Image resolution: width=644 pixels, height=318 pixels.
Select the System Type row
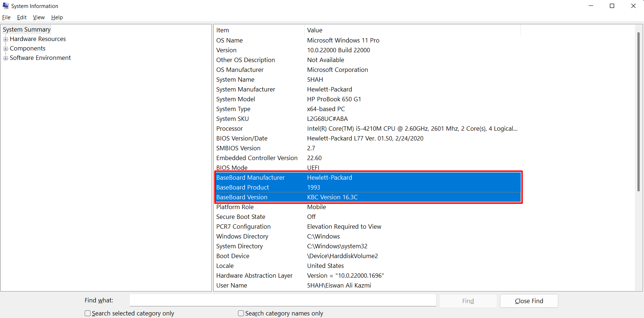pyautogui.click(x=368, y=109)
